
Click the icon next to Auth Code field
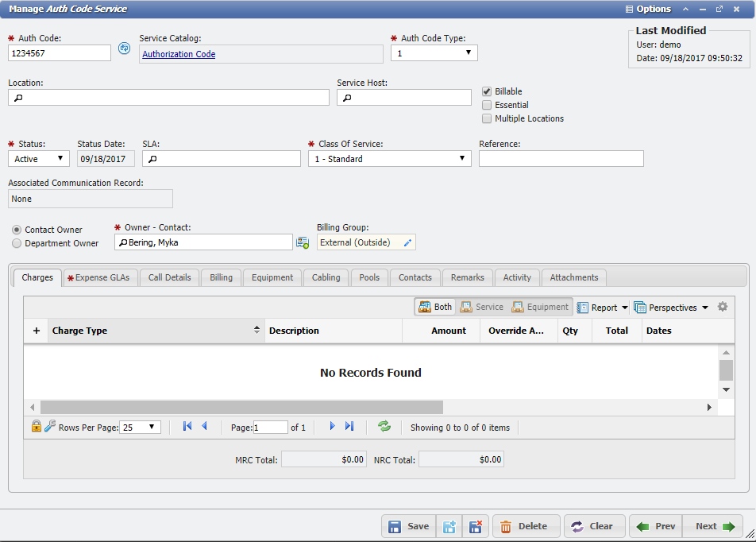(124, 48)
